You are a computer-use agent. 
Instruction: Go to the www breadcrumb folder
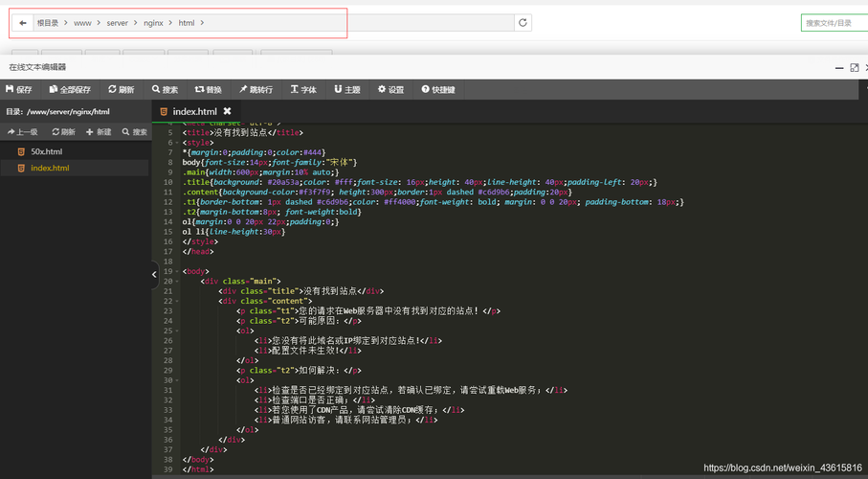[x=82, y=23]
